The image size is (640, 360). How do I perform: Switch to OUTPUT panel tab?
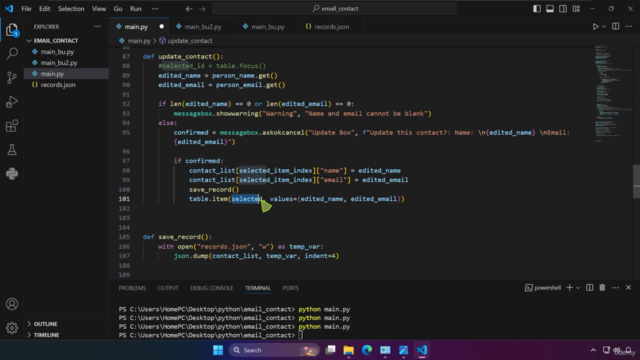click(168, 288)
